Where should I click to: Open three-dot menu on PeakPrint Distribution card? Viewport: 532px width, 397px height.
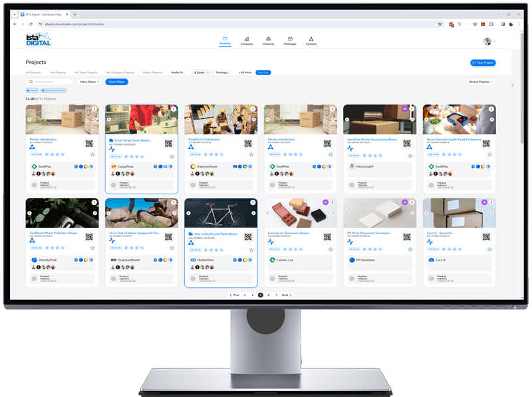pyautogui.click(x=253, y=109)
